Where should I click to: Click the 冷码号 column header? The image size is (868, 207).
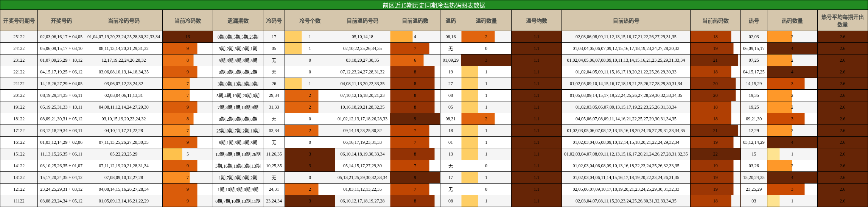(274, 21)
